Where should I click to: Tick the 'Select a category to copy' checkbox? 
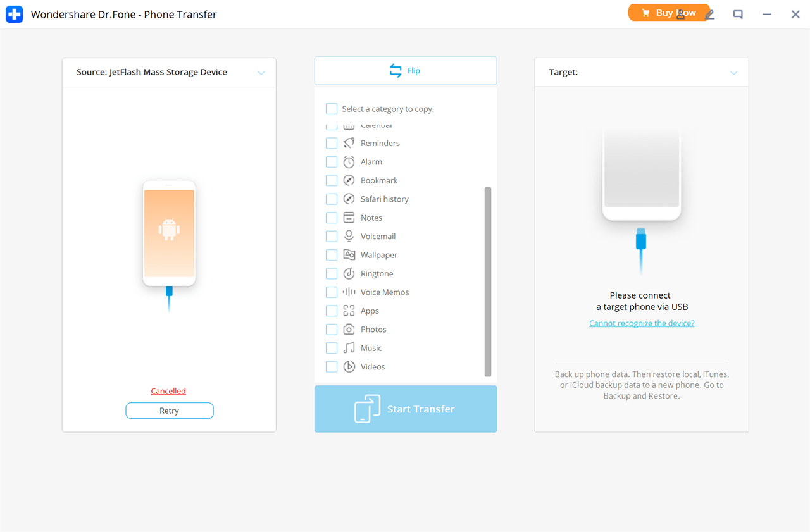pos(332,109)
